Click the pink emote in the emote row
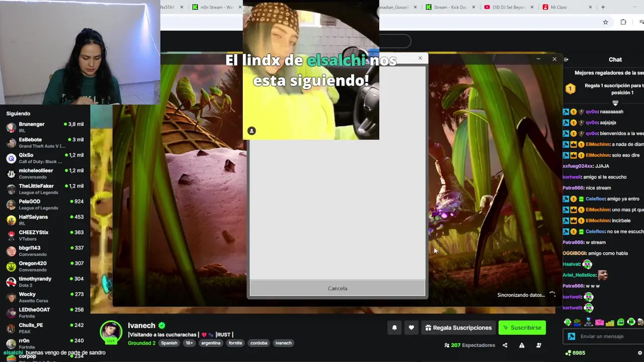 pyautogui.click(x=599, y=322)
